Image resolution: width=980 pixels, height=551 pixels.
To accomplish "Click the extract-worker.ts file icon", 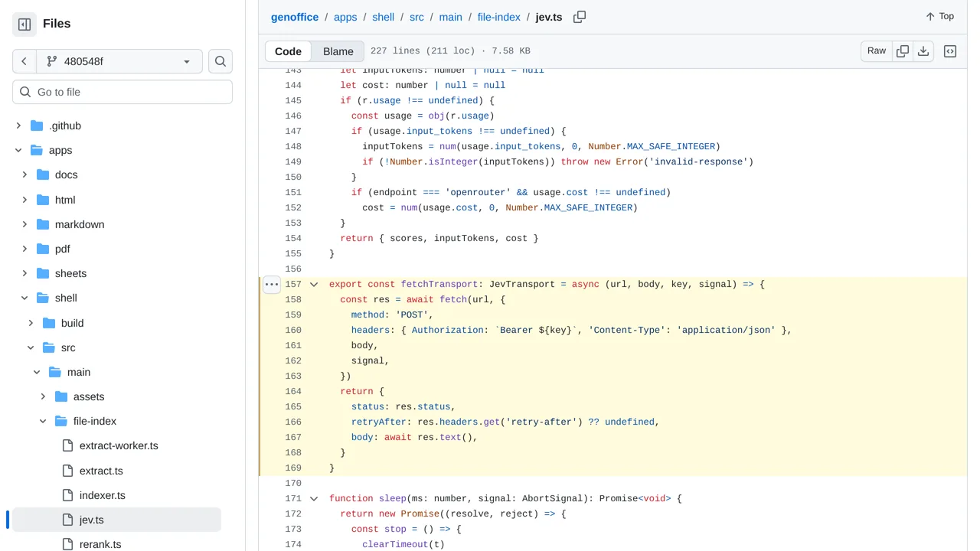I will (67, 445).
